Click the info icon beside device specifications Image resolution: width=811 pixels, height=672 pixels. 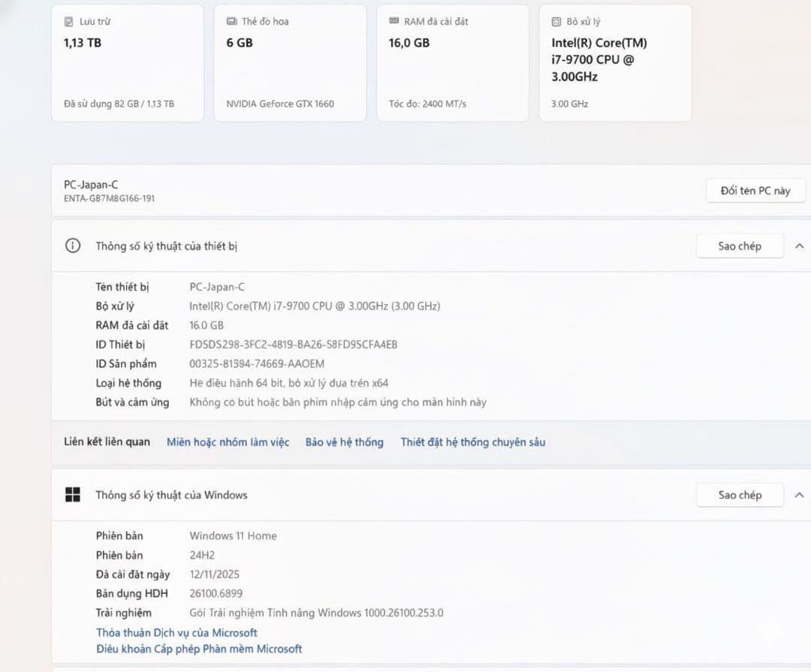coord(73,246)
